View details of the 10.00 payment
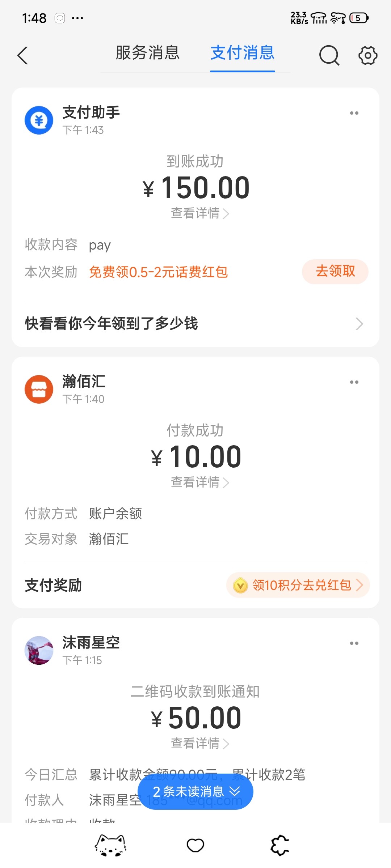The width and height of the screenshot is (391, 868). (x=199, y=482)
